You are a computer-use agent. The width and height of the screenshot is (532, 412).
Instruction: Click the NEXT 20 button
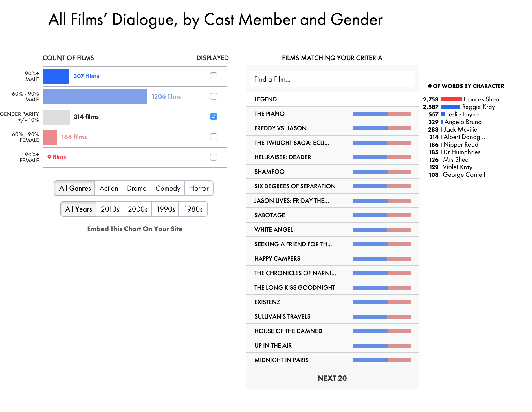click(x=332, y=378)
